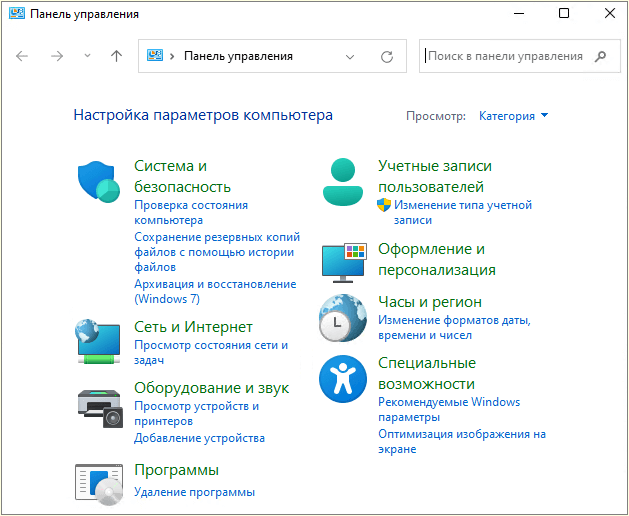Image resolution: width=629 pixels, height=516 pixels.
Task: Open Архивация и восстановление (Windows 7)
Action: click(x=215, y=291)
